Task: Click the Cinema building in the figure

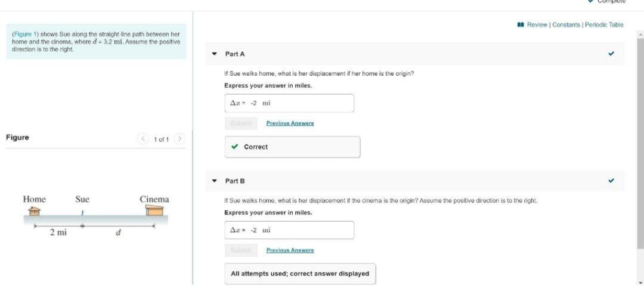Action: (154, 210)
